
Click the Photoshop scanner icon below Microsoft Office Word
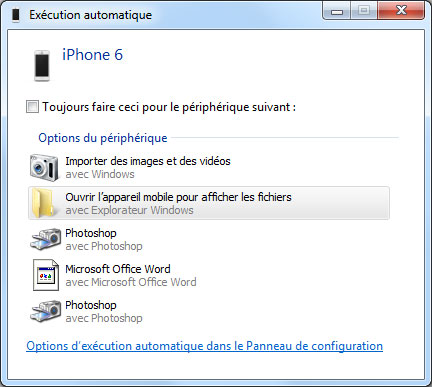point(45,311)
